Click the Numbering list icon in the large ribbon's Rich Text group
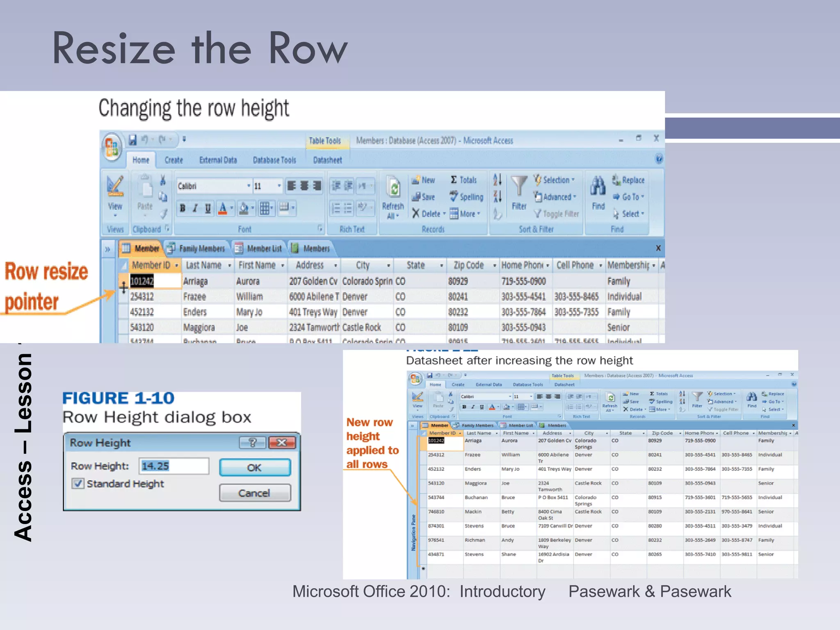The image size is (840, 630). pyautogui.click(x=336, y=208)
